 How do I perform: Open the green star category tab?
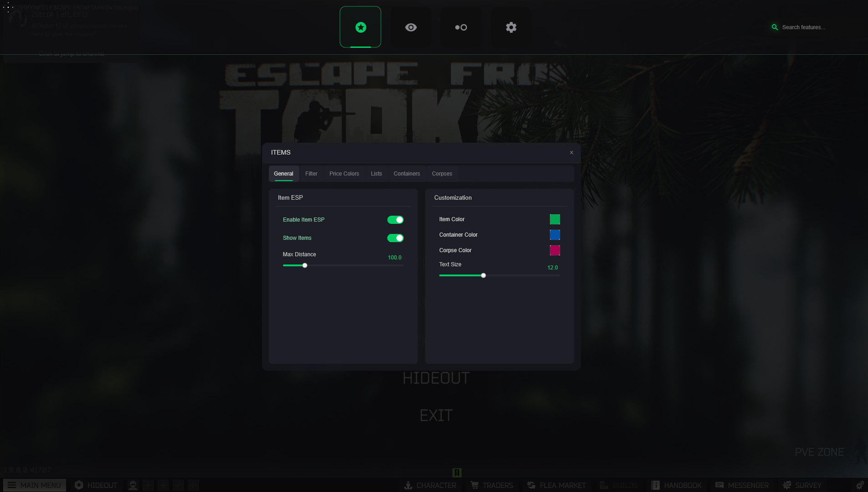pyautogui.click(x=360, y=27)
